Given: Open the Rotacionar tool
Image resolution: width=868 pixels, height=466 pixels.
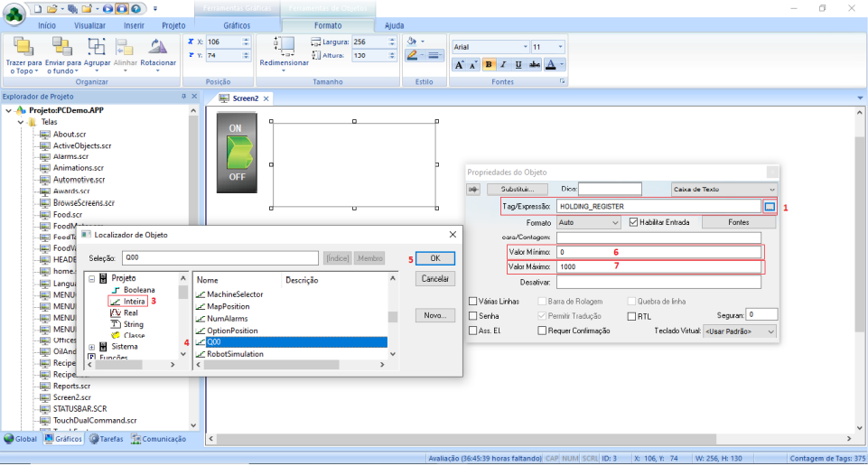Looking at the screenshot, I should (x=158, y=48).
